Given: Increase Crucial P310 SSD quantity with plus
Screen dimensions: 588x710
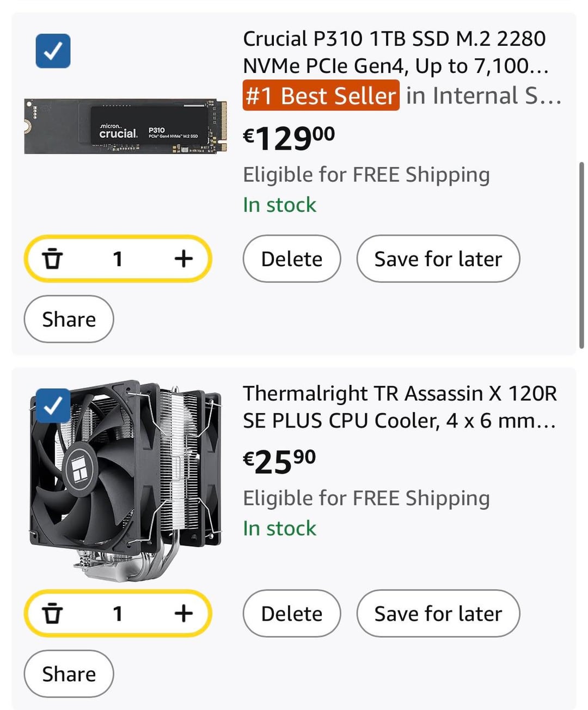Looking at the screenshot, I should (x=183, y=259).
